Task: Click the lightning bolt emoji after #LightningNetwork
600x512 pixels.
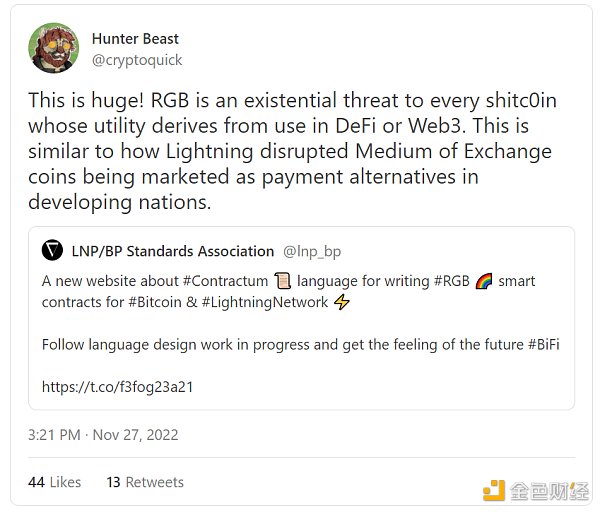Action: [341, 302]
